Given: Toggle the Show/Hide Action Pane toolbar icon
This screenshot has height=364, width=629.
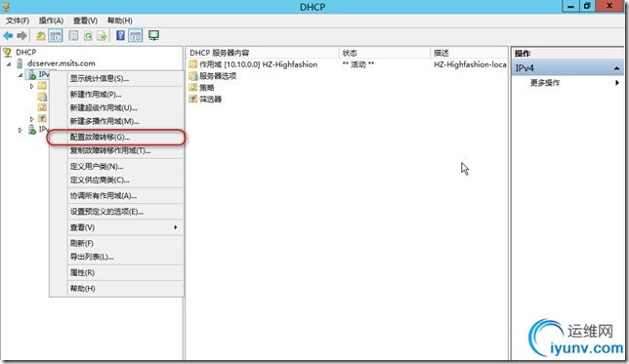Looking at the screenshot, I should [136, 36].
